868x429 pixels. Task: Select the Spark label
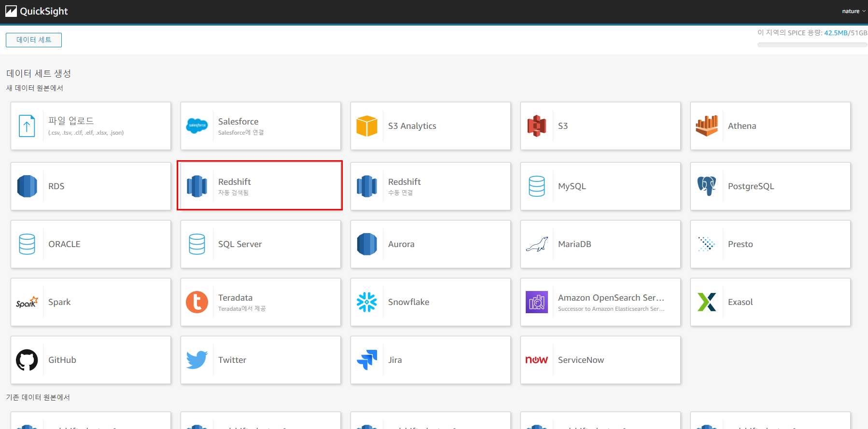pyautogui.click(x=59, y=302)
